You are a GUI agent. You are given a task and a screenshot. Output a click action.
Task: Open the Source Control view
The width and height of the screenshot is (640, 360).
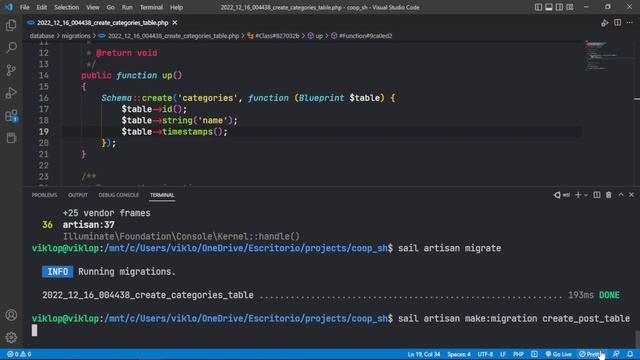point(11,70)
